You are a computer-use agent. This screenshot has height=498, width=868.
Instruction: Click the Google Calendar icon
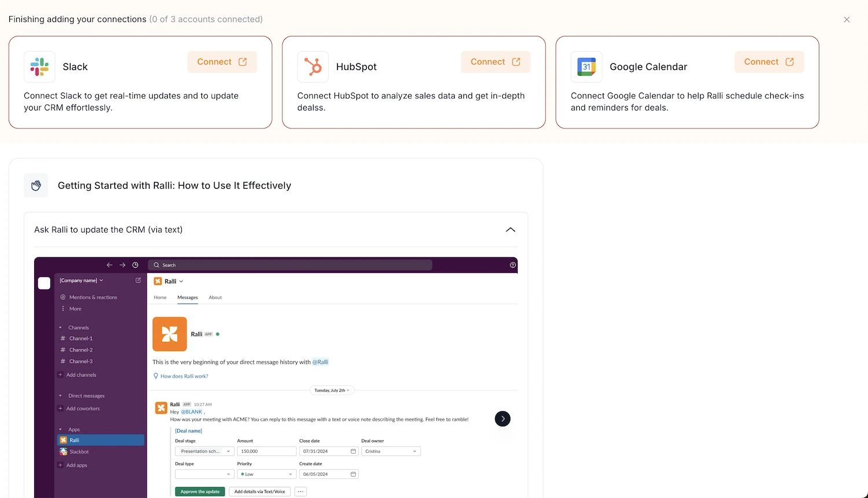tap(586, 66)
